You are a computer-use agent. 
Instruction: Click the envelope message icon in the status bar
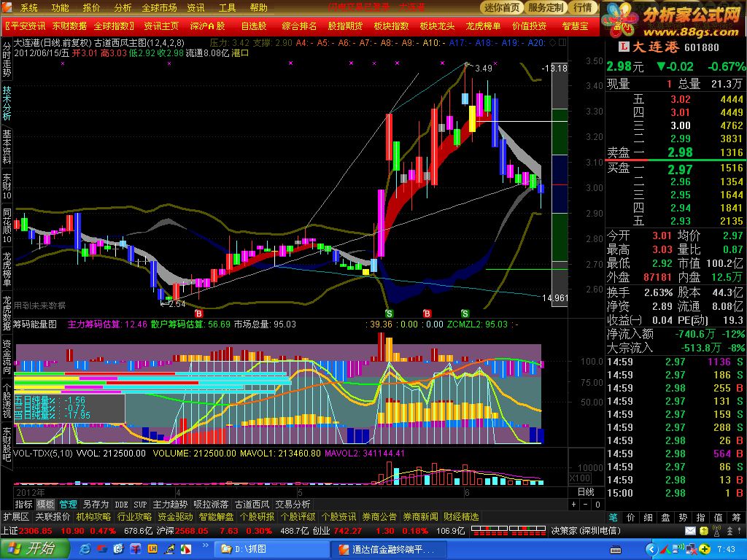[690, 531]
